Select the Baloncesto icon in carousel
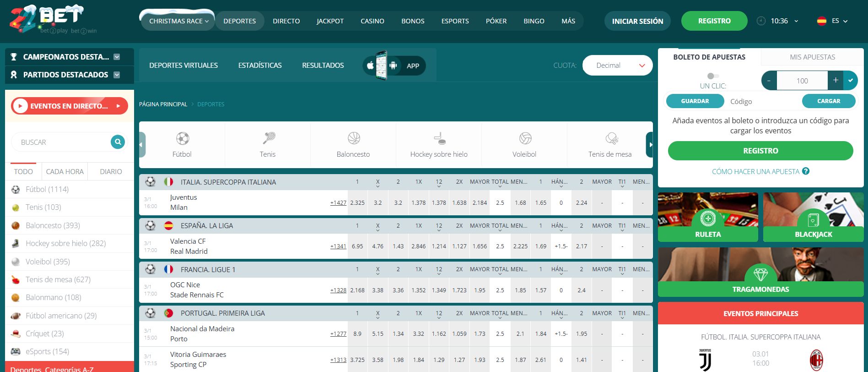The width and height of the screenshot is (868, 372). (x=354, y=138)
